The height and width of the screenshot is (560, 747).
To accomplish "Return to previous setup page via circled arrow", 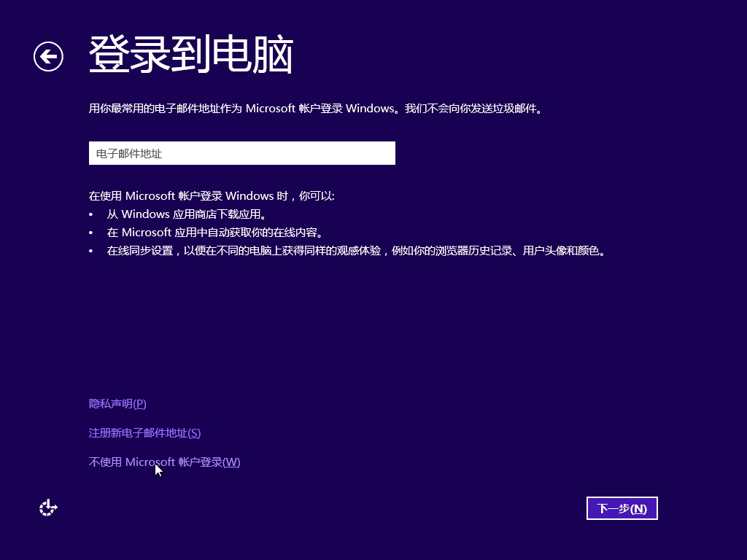I will pos(48,57).
